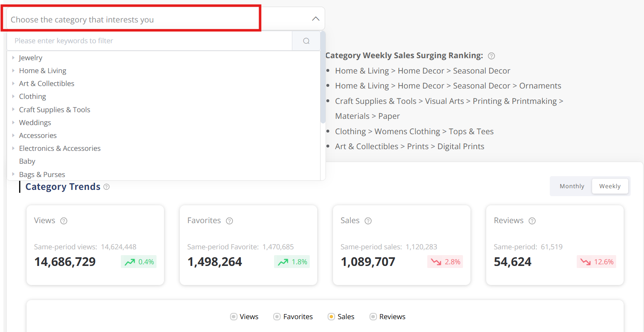Click the help icon beside Category Trends
644x332 pixels.
click(x=106, y=187)
